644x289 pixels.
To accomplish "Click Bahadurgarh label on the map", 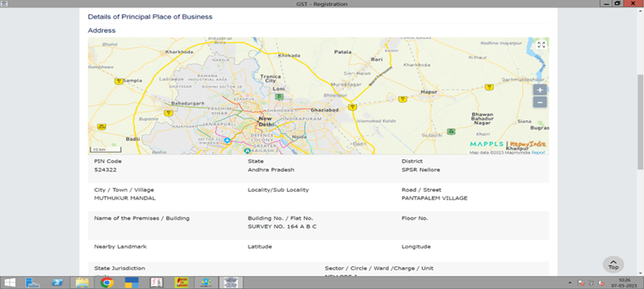I will (x=187, y=103).
